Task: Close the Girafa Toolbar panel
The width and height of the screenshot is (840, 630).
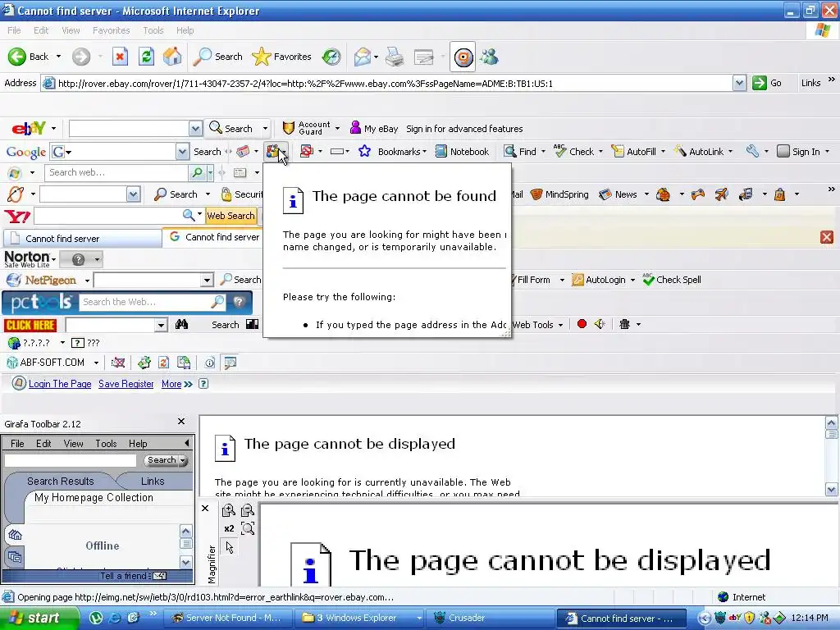Action: (x=181, y=422)
